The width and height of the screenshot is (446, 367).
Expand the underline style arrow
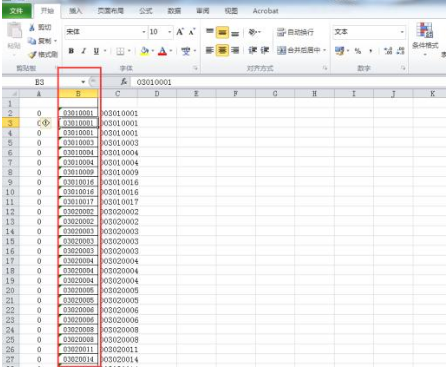[105, 51]
